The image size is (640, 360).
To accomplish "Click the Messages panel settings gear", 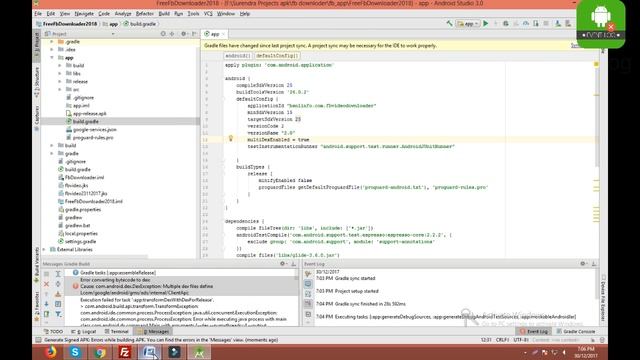I will point(282,264).
